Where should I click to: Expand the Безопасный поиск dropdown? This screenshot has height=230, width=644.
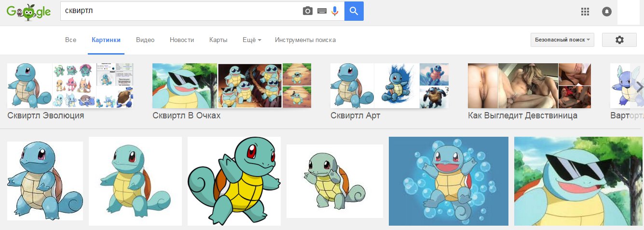562,40
